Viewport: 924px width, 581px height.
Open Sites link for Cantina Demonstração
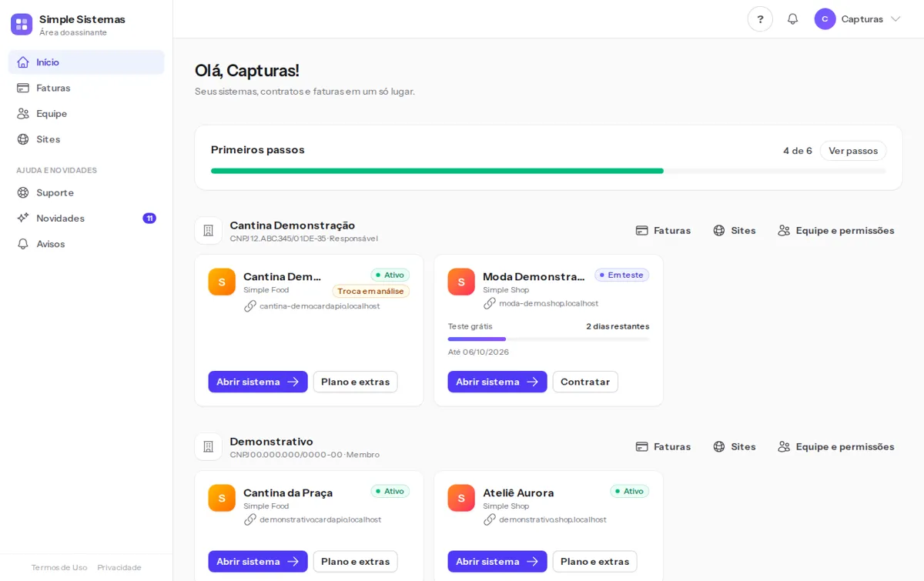coord(735,231)
